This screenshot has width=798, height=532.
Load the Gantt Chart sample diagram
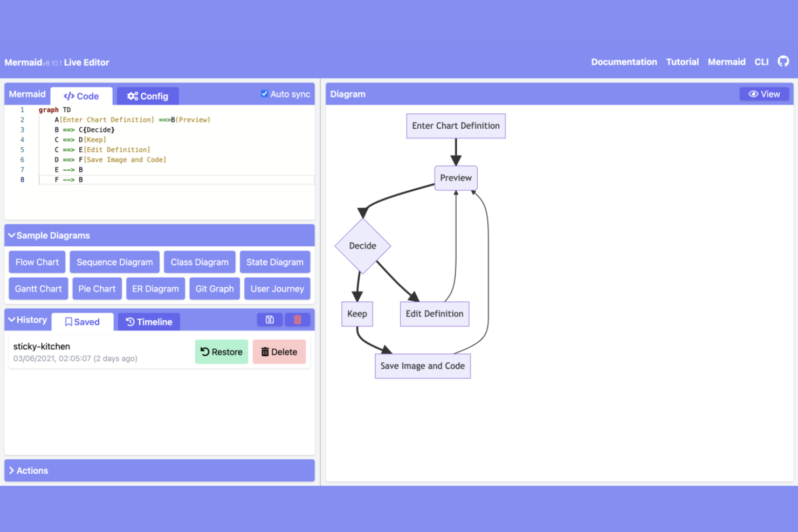(x=38, y=288)
